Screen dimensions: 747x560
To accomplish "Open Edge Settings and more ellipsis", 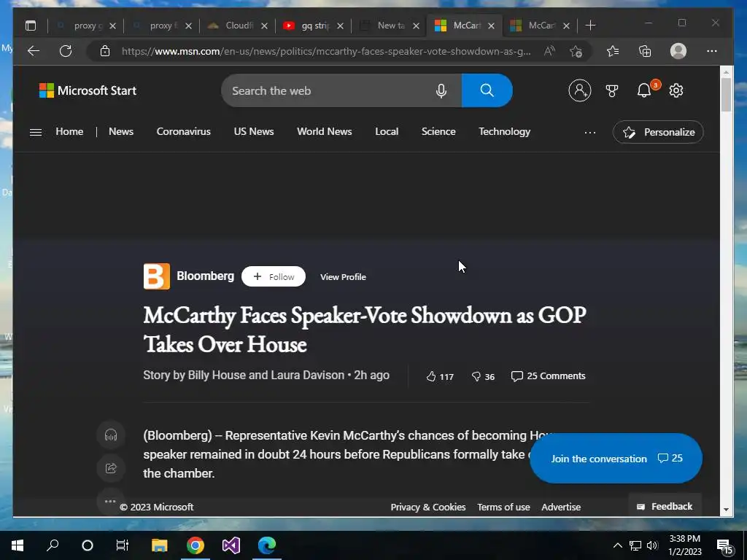I will click(x=712, y=51).
